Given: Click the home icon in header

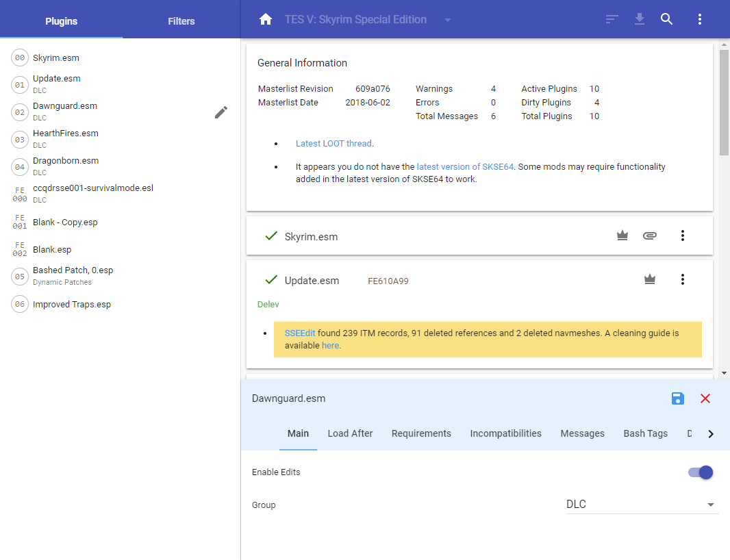Looking at the screenshot, I should tap(266, 19).
